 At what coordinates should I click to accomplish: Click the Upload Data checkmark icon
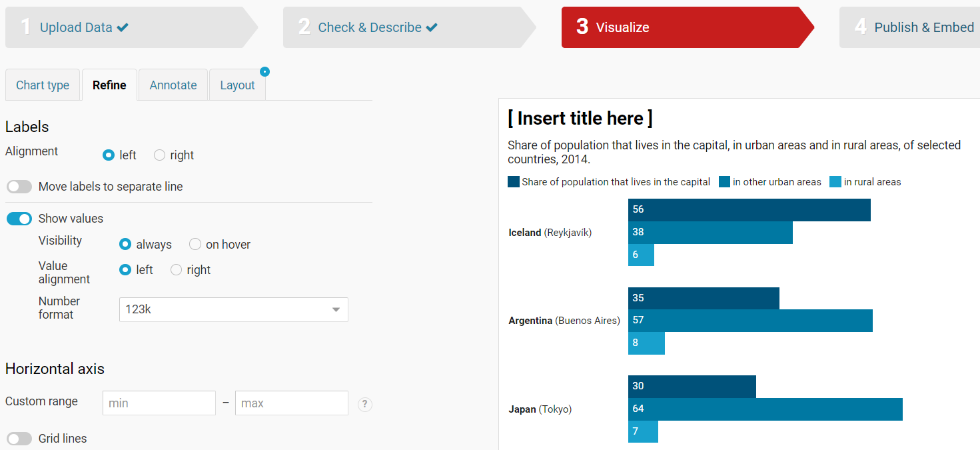123,27
